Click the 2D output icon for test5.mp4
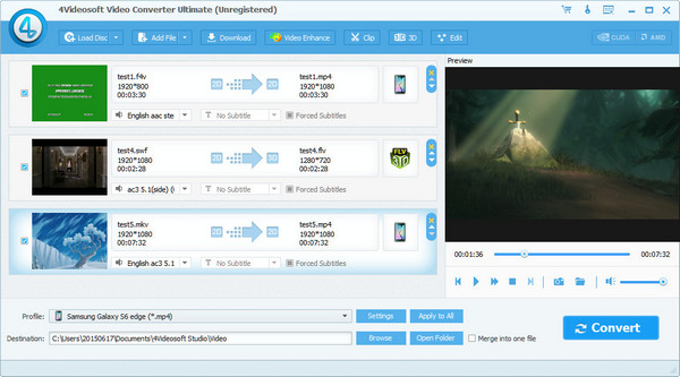The width and height of the screenshot is (680, 377). coord(272,232)
